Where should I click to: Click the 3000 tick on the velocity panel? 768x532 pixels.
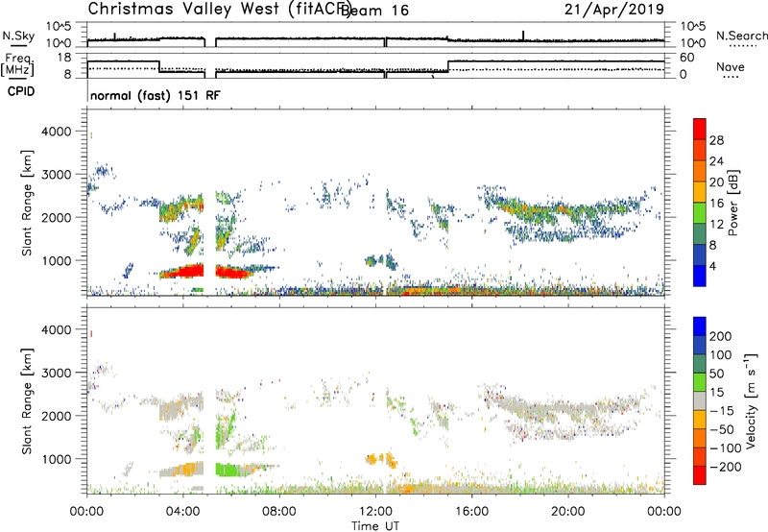coord(57,373)
